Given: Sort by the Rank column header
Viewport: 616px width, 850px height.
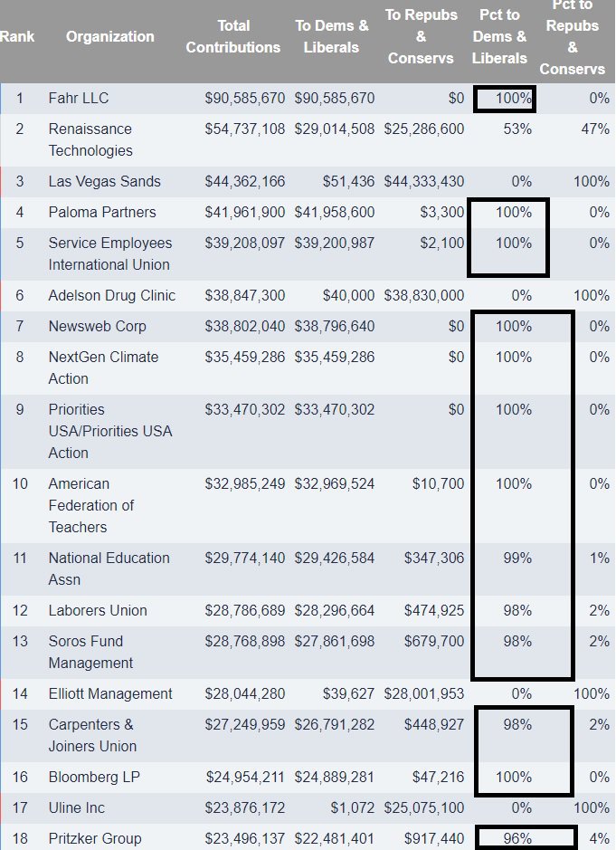Looking at the screenshot, I should click(17, 36).
